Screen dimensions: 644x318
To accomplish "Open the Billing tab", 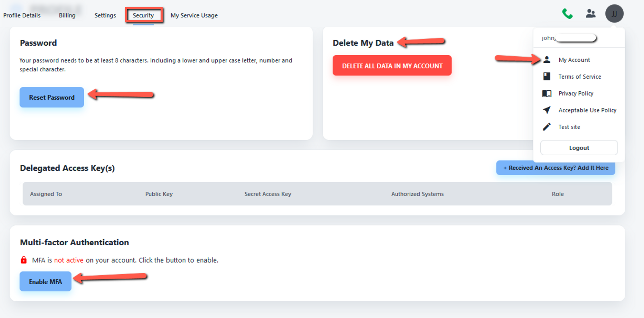I will point(67,15).
